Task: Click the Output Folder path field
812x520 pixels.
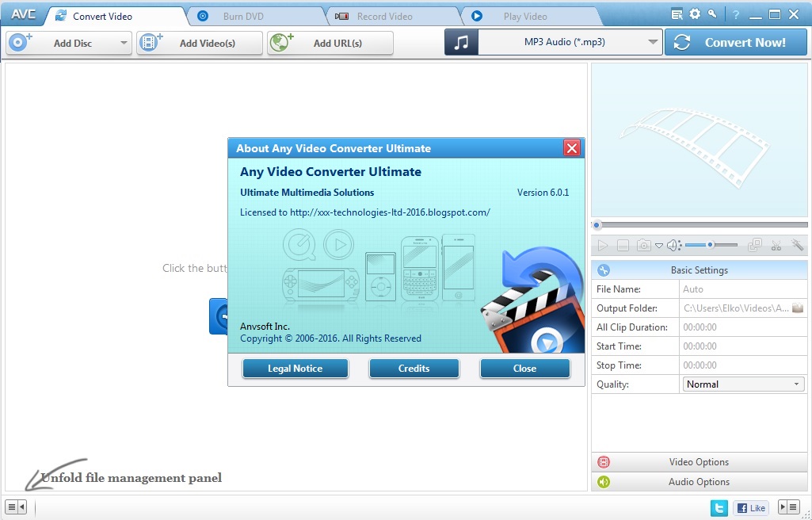Action: point(735,308)
